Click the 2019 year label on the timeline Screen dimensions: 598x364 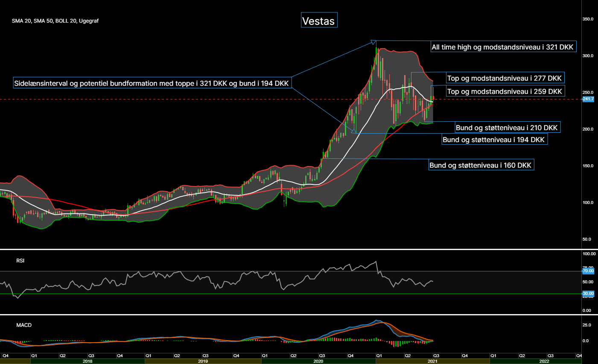coord(203,361)
